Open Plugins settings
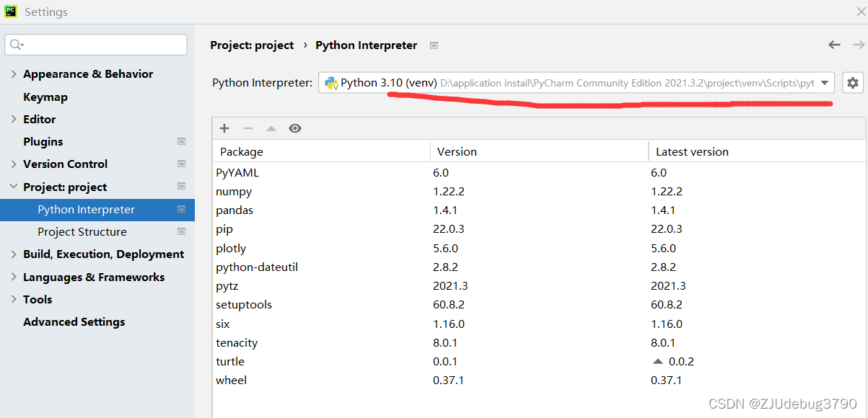 tap(43, 142)
